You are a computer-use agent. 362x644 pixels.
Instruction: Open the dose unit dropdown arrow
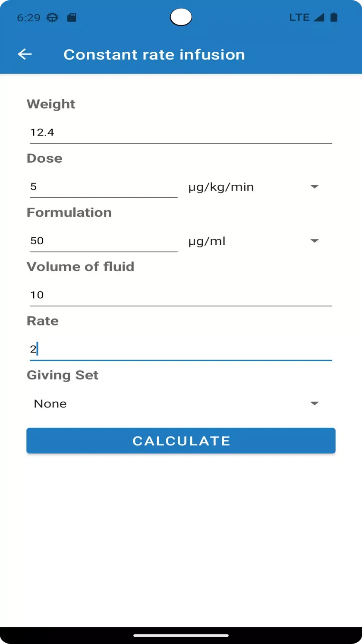point(315,186)
